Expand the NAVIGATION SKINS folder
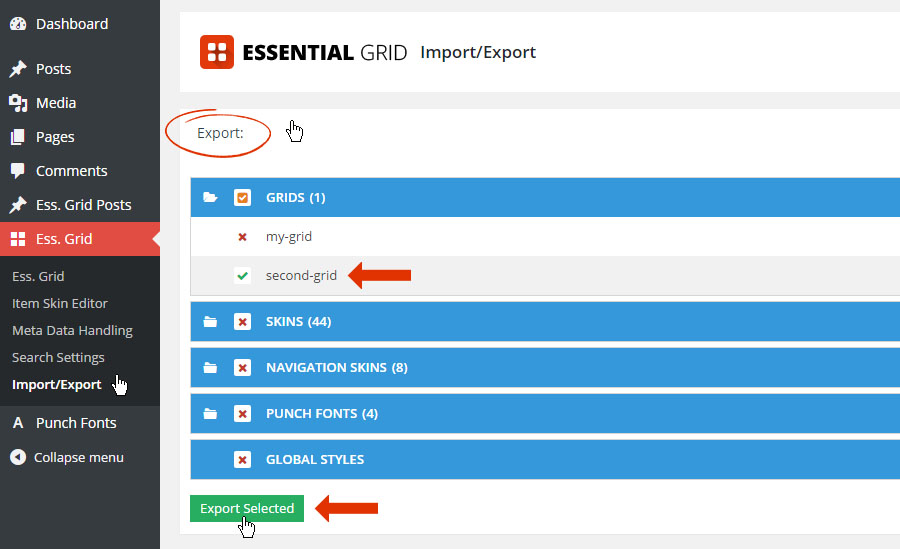This screenshot has width=900, height=549. point(210,368)
